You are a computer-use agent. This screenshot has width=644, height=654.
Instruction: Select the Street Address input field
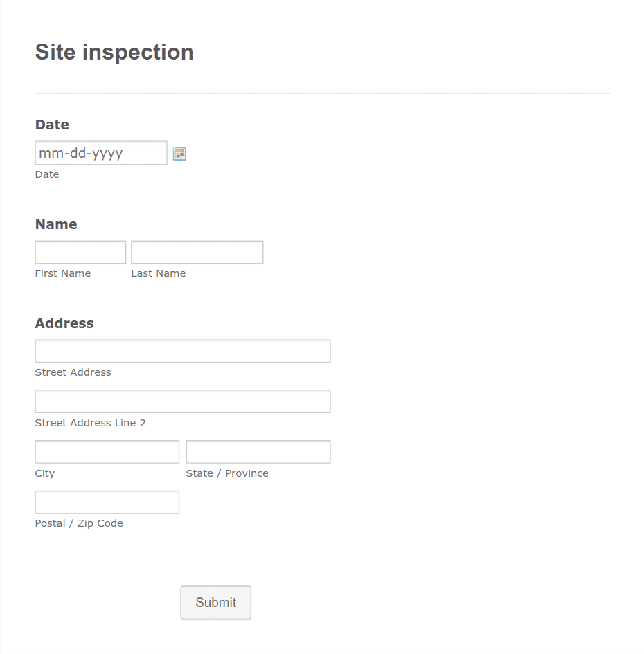[183, 351]
